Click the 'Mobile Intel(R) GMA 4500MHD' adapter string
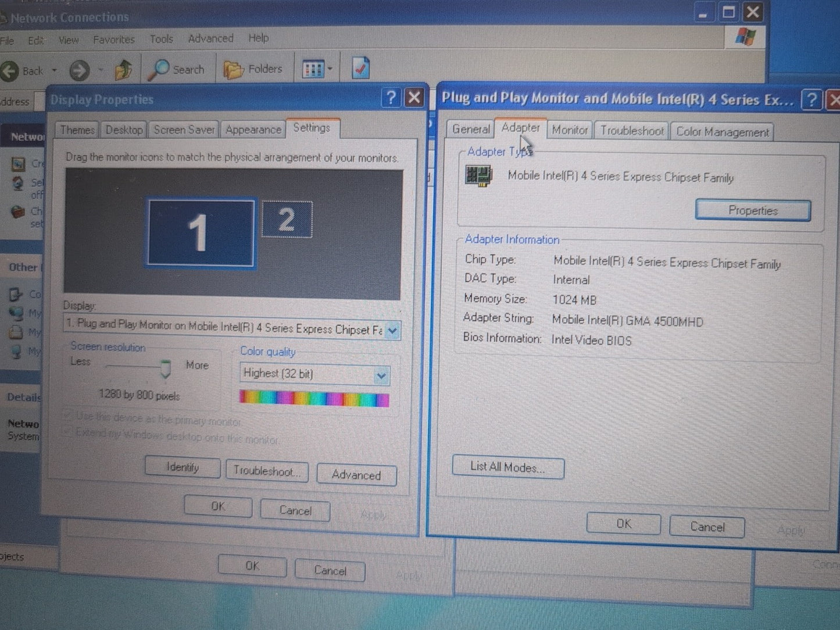 [627, 321]
